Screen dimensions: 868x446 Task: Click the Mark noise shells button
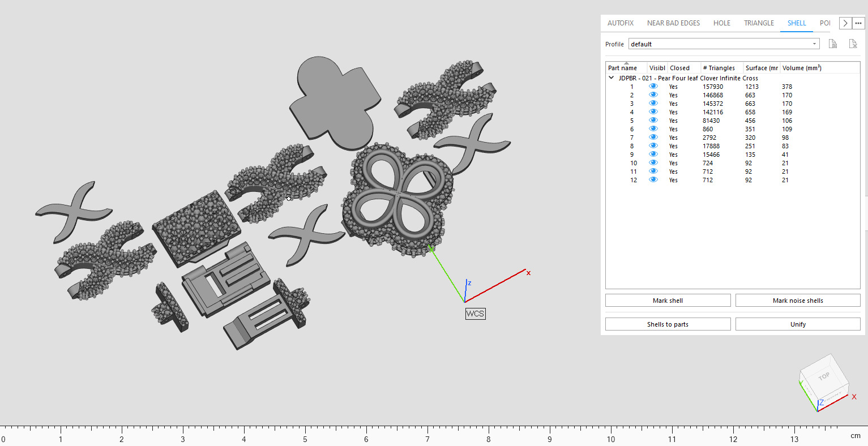[x=798, y=301]
